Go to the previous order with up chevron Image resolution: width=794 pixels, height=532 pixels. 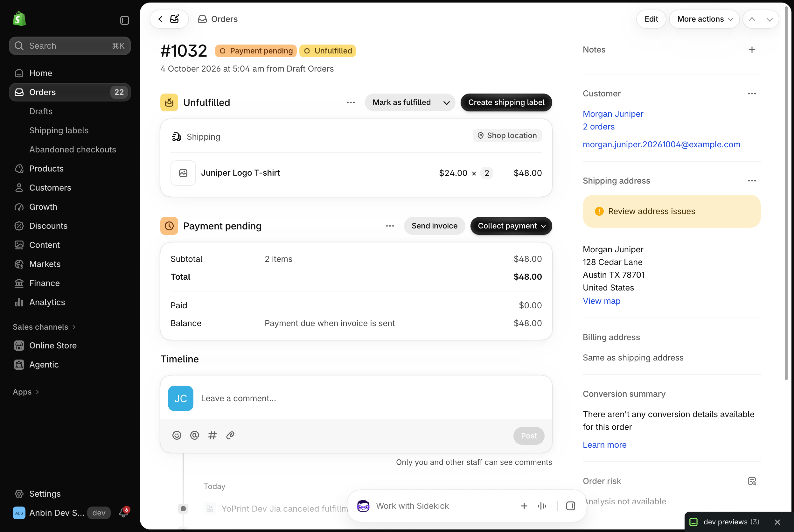point(752,19)
